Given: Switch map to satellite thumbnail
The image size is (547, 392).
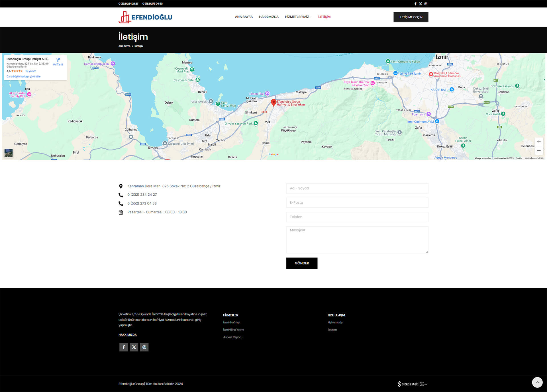Looking at the screenshot, I should pyautogui.click(x=9, y=153).
